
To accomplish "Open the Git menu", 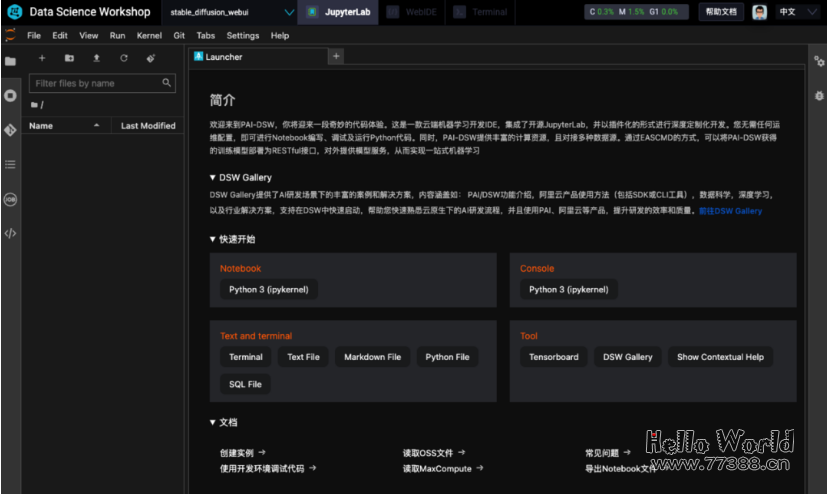I will [179, 35].
